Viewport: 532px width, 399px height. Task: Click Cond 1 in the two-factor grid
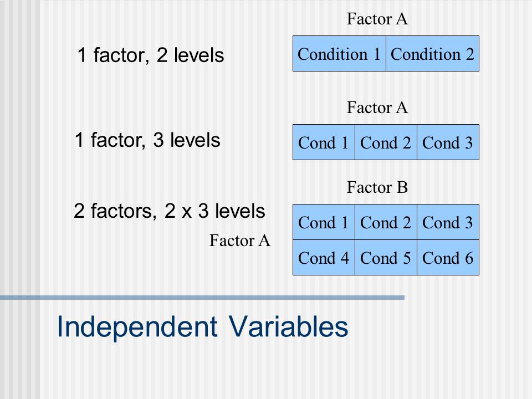pos(324,222)
